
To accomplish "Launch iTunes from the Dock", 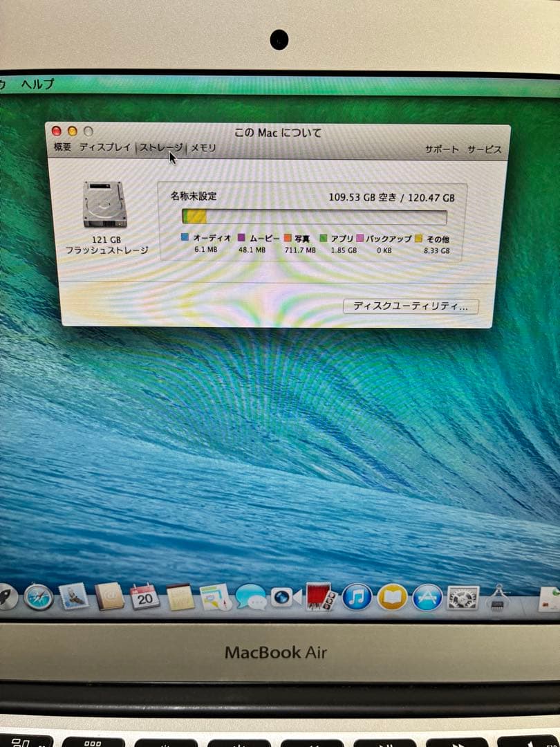I will tap(357, 600).
